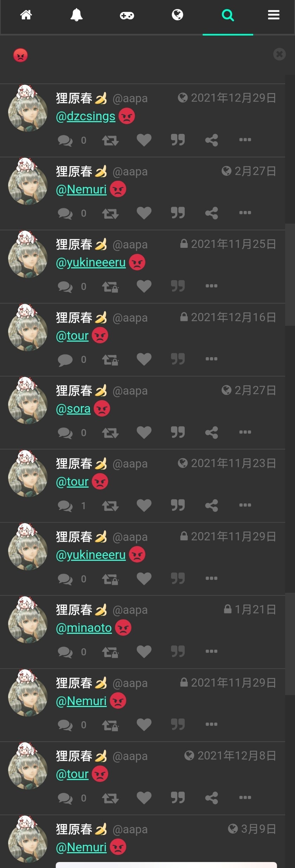The width and height of the screenshot is (295, 868).
Task: Open the @minaoto mention link
Action: tap(84, 628)
